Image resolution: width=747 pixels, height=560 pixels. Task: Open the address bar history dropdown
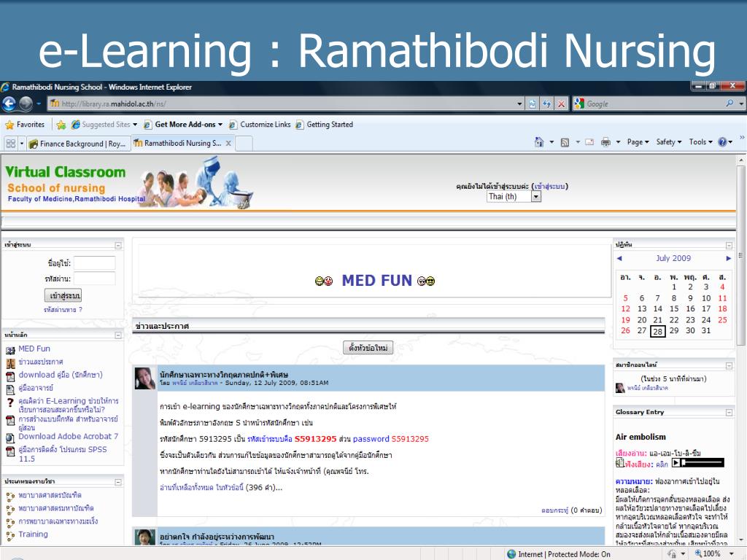(x=519, y=104)
